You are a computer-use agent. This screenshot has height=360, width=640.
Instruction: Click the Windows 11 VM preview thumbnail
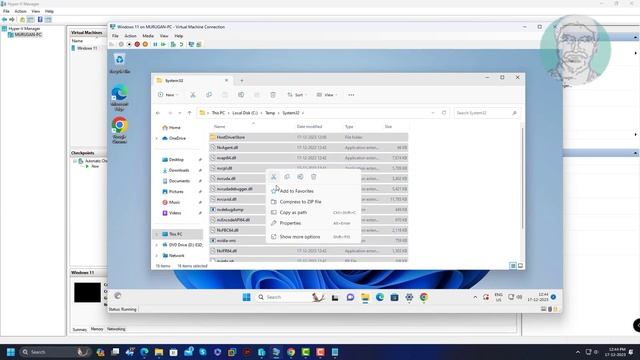(x=87, y=292)
